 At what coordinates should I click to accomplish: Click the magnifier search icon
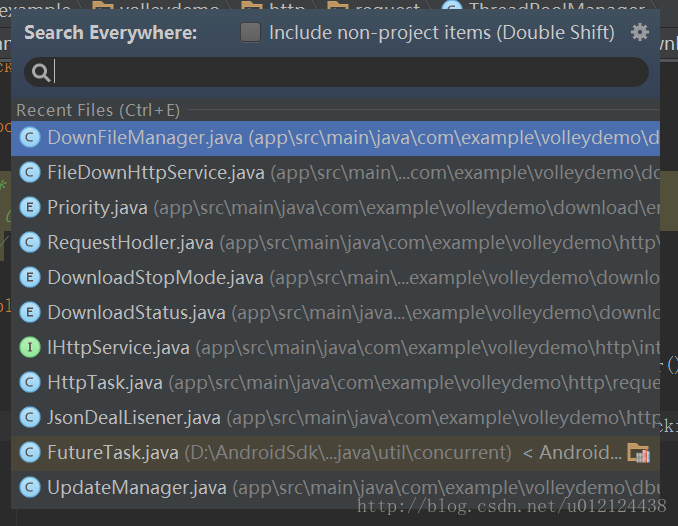click(x=41, y=73)
